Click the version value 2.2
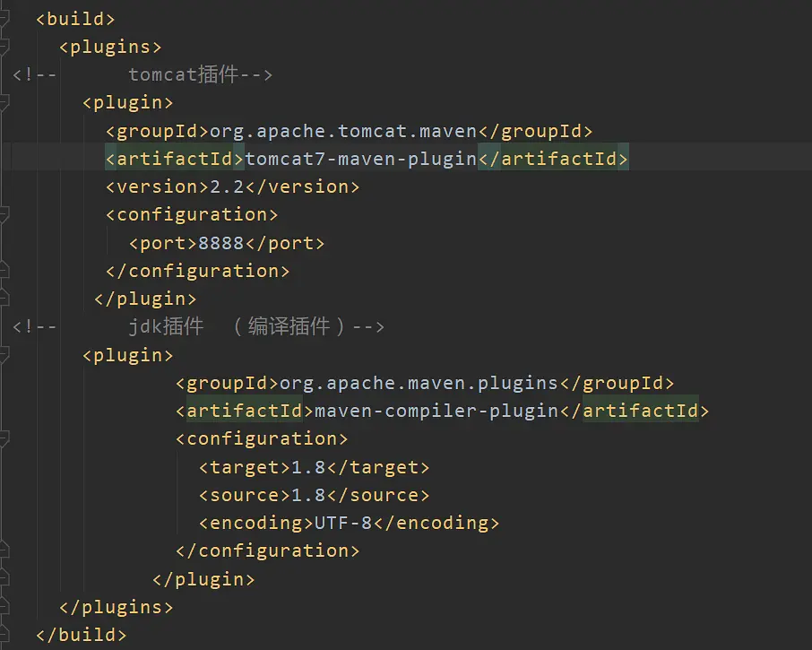 point(227,187)
